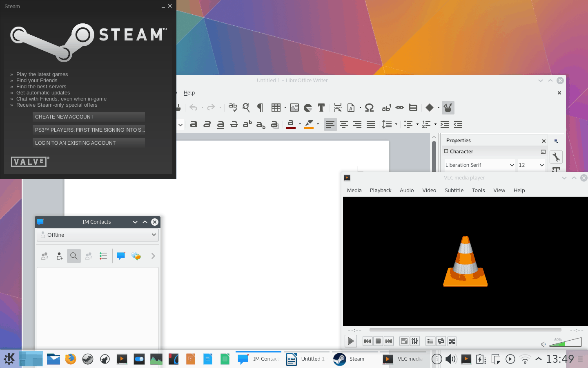The image size is (588, 368).
Task: Click LOGIN TO AN EXISTING ACCOUNT
Action: tap(89, 143)
